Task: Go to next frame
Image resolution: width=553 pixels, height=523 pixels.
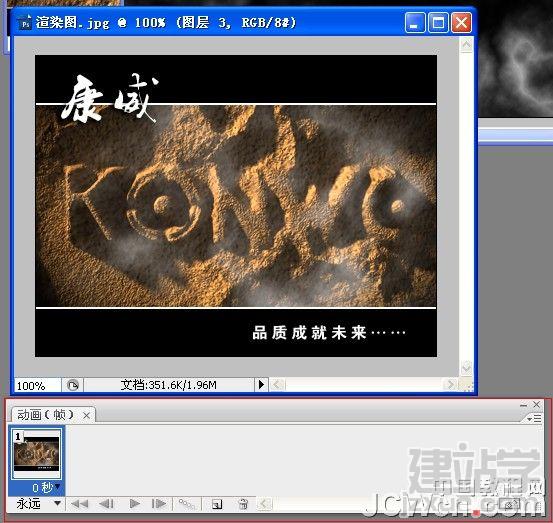Action: pyautogui.click(x=159, y=503)
